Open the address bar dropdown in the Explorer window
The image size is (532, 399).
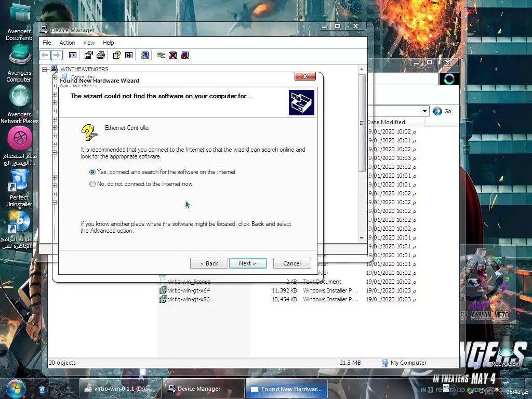424,111
